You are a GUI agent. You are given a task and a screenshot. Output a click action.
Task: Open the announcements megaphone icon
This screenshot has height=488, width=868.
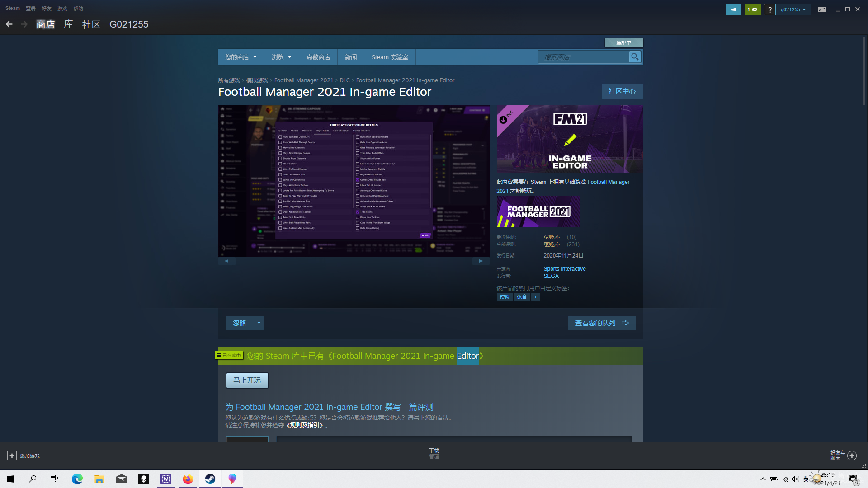point(733,9)
